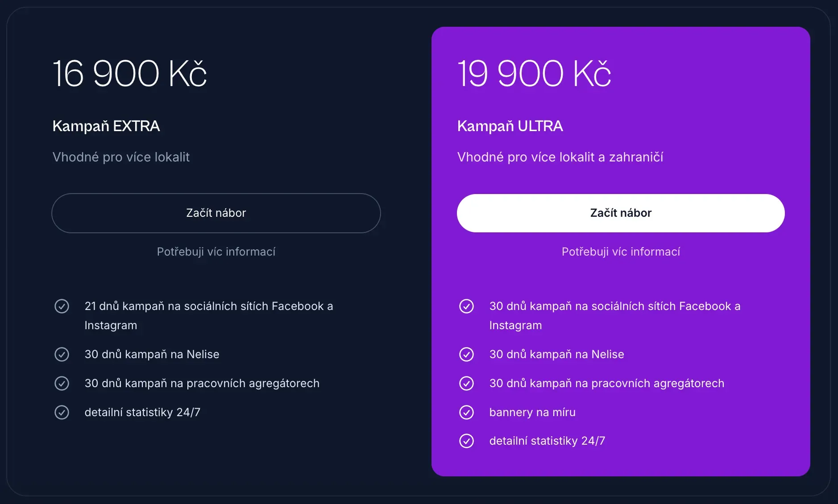Image resolution: width=838 pixels, height=504 pixels.
Task: Click checkmark icon beside EXTRA 21 dnů Facebook campaign
Action: [x=62, y=306]
